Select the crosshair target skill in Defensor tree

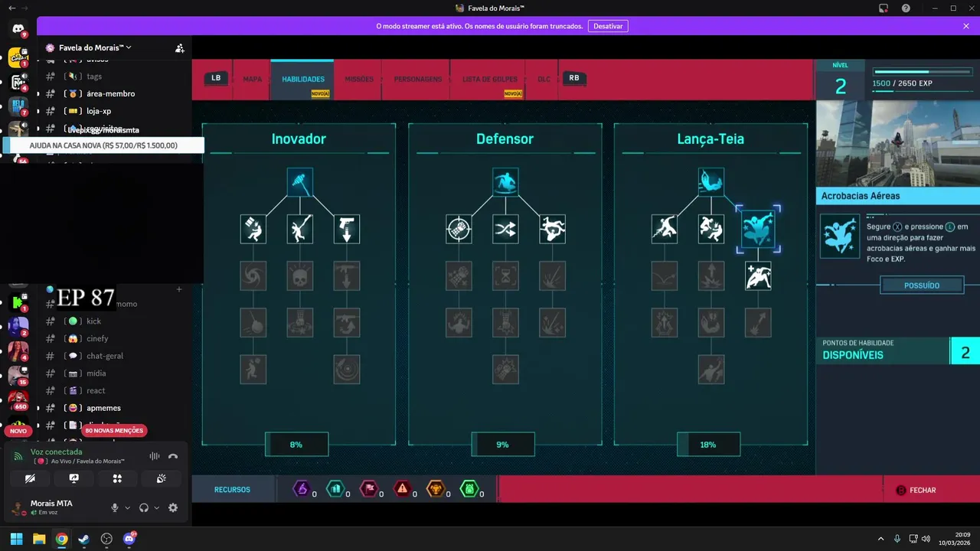coord(459,229)
